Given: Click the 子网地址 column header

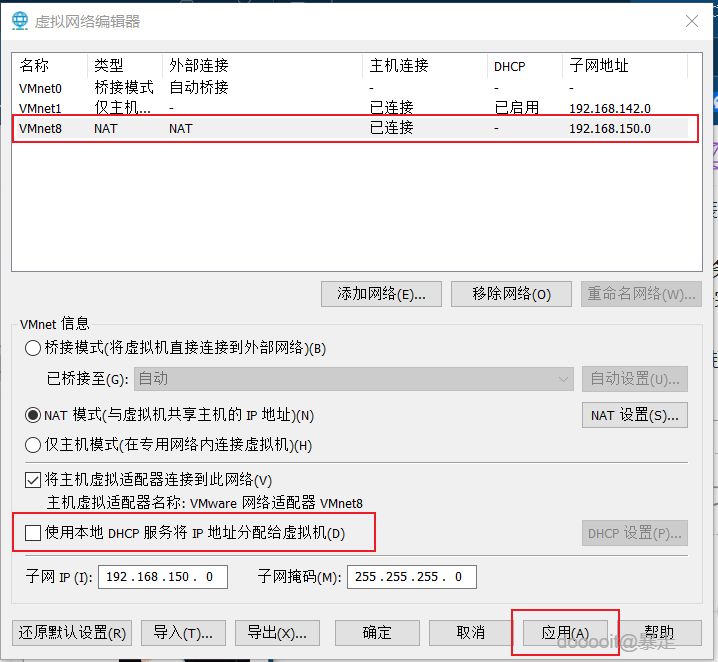Looking at the screenshot, I should 625,65.
